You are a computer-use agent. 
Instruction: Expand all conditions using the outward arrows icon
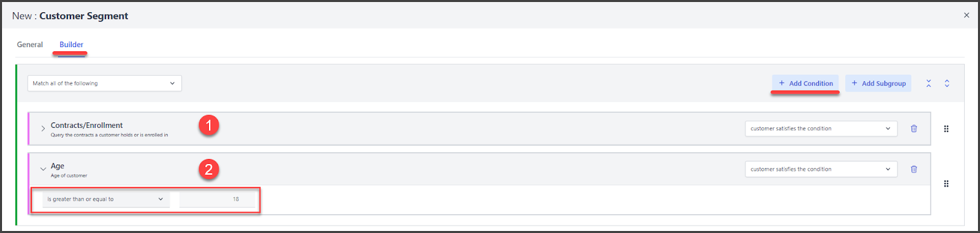tap(947, 83)
